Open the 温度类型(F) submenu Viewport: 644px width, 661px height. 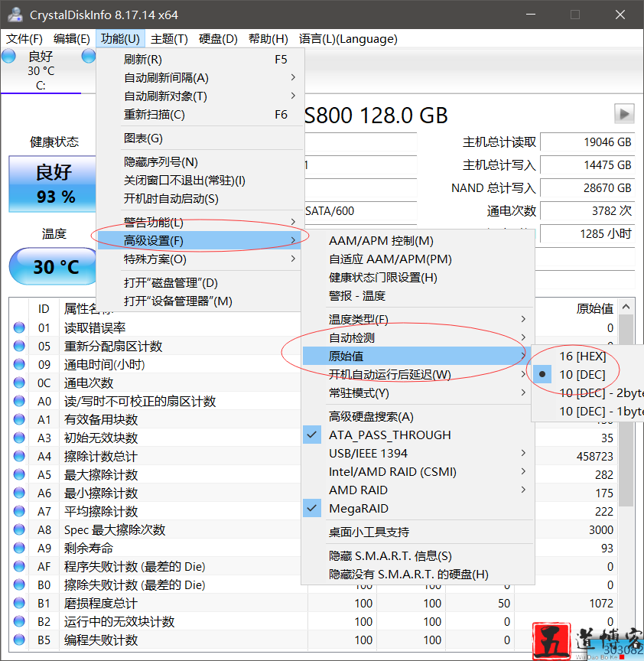coord(418,320)
